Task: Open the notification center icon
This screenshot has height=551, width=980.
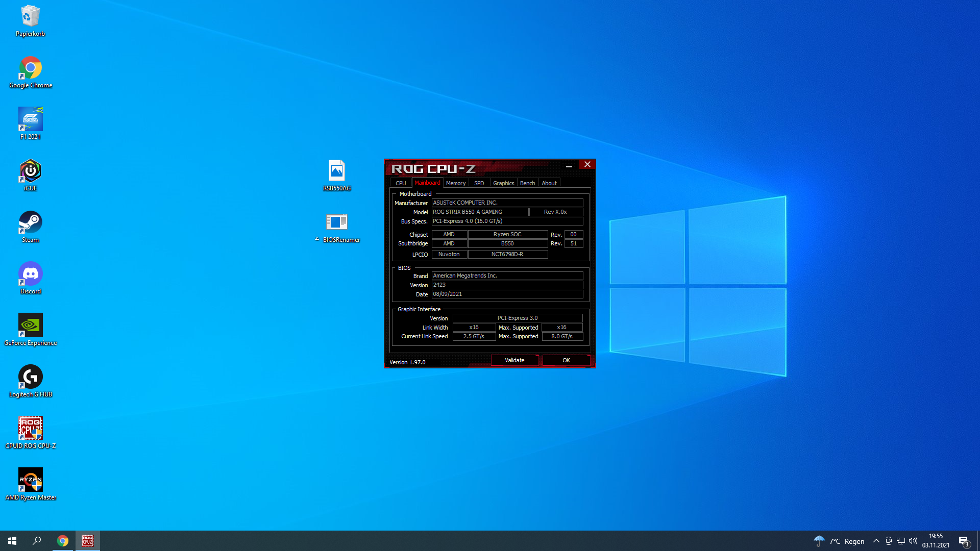Action: [x=964, y=541]
